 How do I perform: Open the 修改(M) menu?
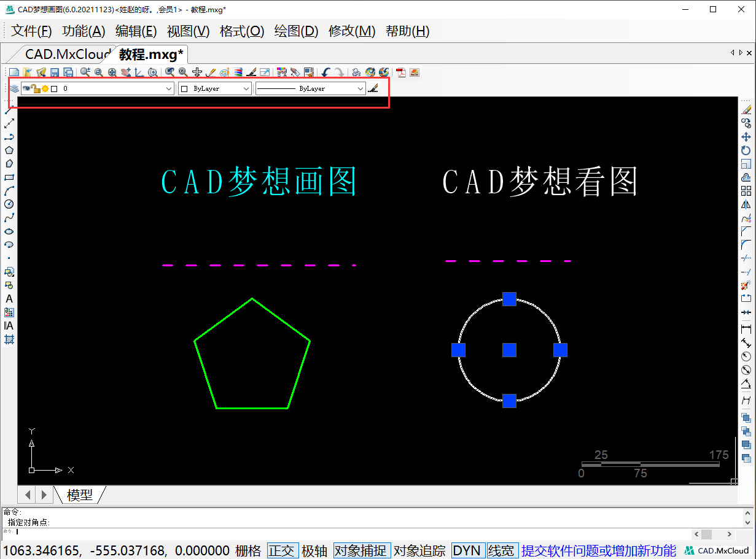coord(352,31)
